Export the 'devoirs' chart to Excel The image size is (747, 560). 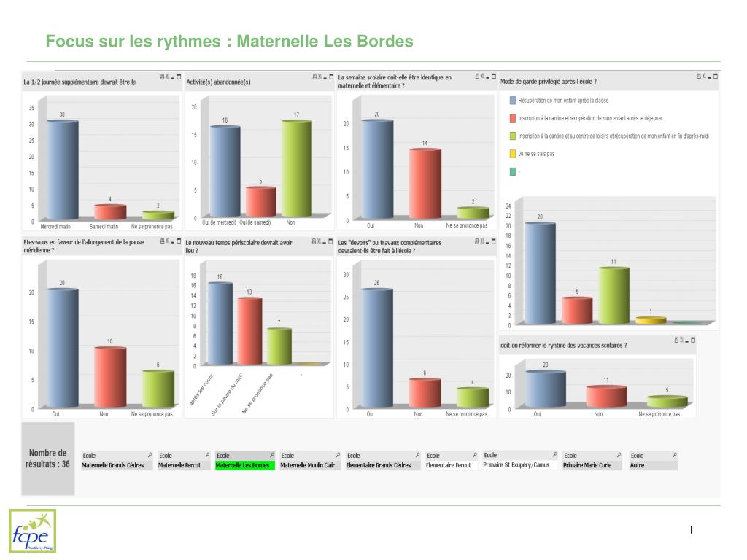click(x=481, y=242)
